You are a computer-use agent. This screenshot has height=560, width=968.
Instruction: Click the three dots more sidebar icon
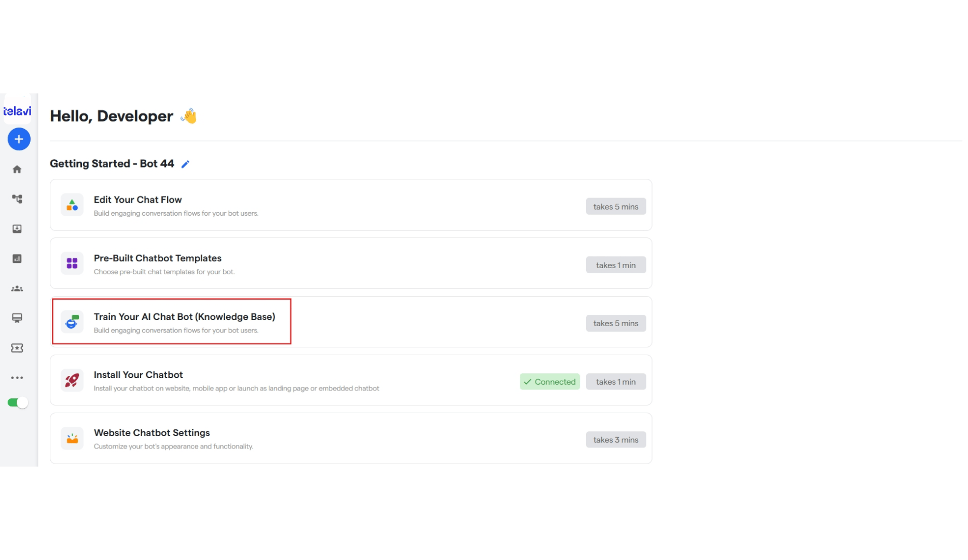click(x=17, y=378)
